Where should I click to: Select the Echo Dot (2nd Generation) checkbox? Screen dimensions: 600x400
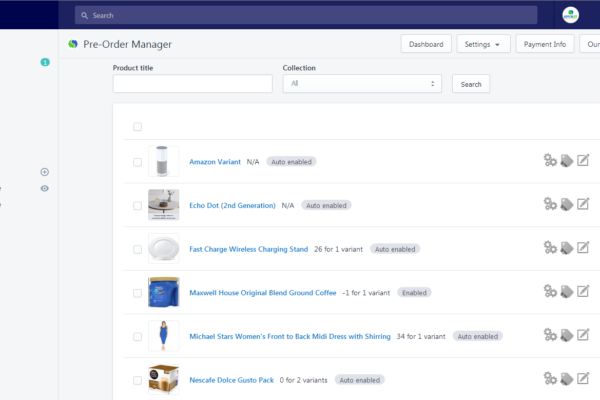pos(137,206)
